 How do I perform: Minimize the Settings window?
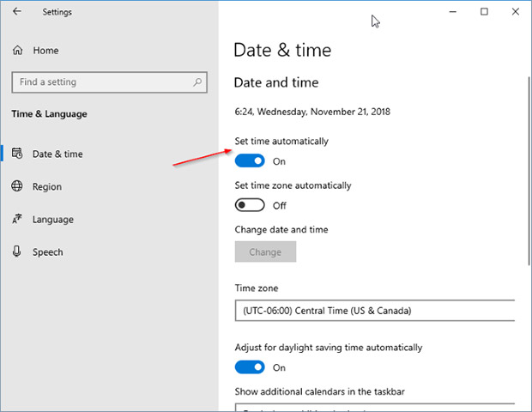click(452, 12)
